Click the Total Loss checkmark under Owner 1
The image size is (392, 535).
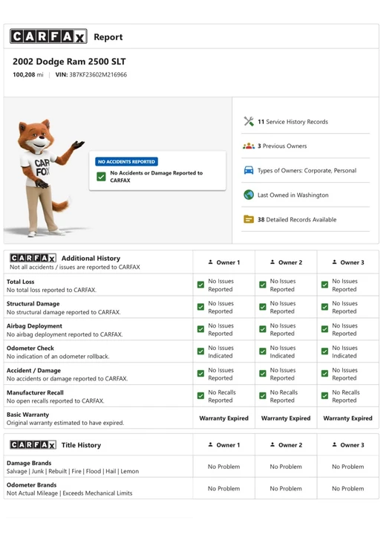coord(200,285)
